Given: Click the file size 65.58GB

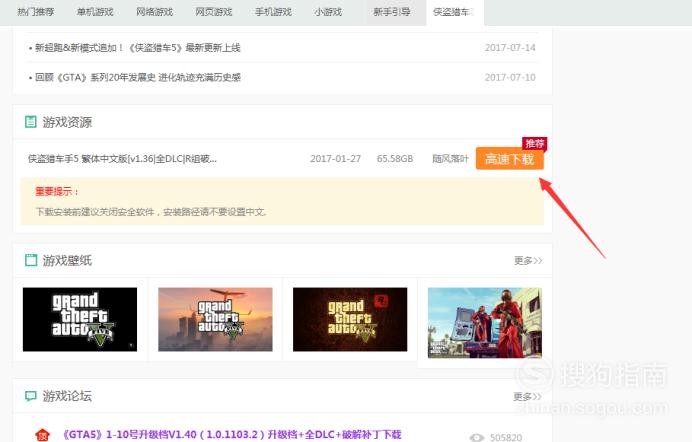Looking at the screenshot, I should [395, 158].
